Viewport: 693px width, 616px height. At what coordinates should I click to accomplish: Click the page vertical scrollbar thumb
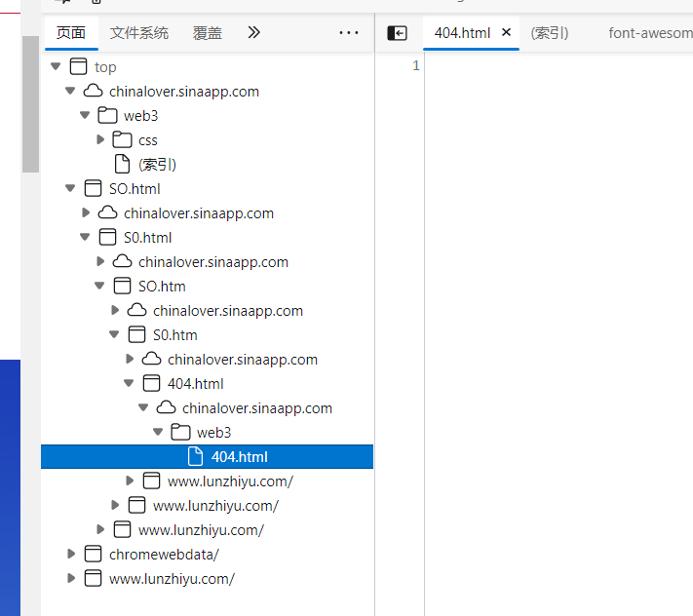[x=30, y=104]
